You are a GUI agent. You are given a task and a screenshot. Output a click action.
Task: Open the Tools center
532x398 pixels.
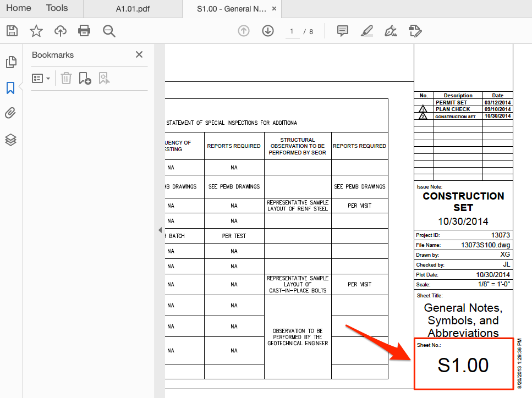pyautogui.click(x=56, y=8)
